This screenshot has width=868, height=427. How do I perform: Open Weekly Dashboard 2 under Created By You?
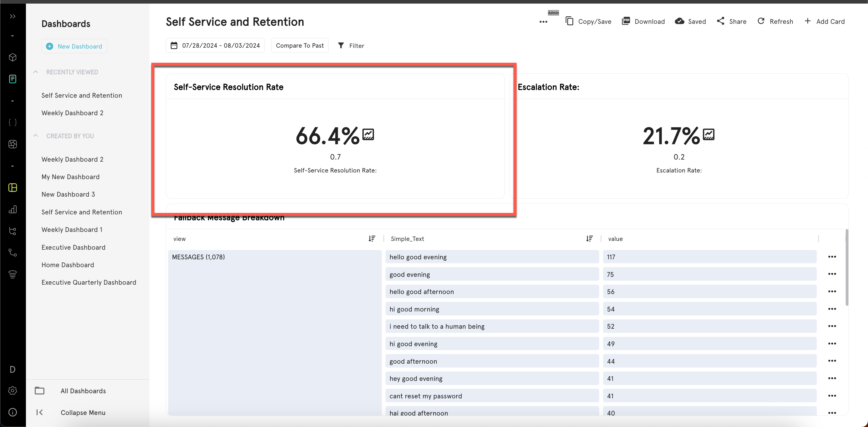coord(72,160)
